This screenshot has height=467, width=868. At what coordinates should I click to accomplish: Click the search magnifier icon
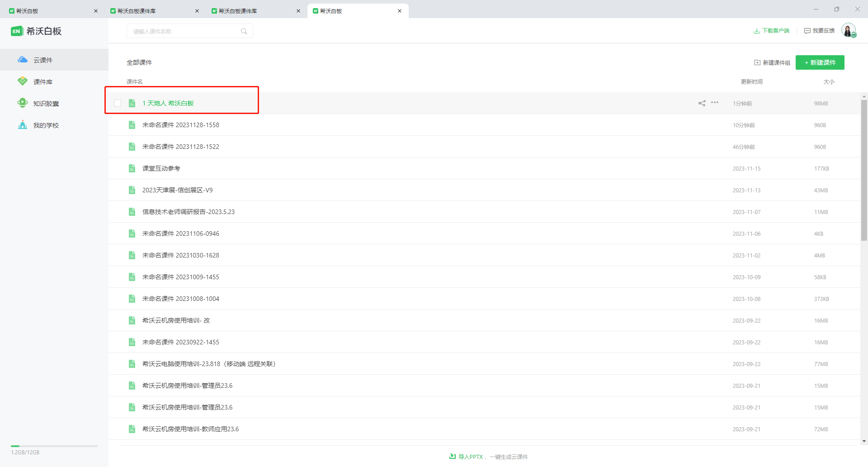[244, 31]
